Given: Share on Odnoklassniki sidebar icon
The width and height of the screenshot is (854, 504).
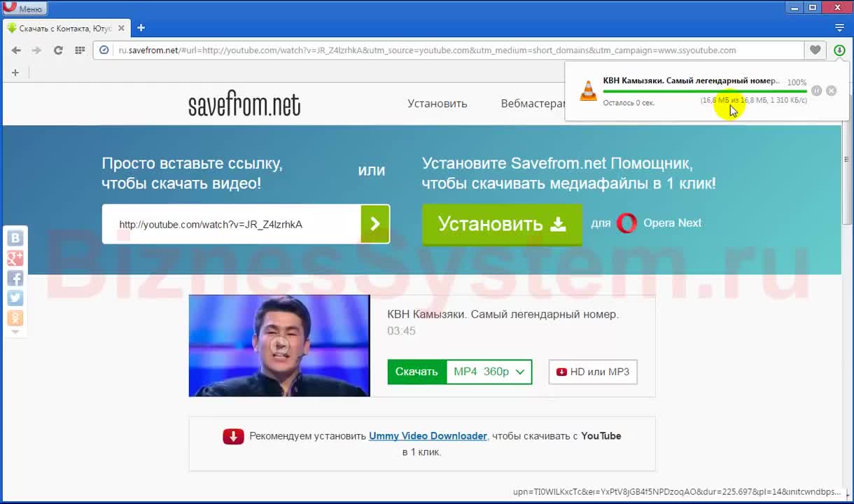Looking at the screenshot, I should point(15,318).
